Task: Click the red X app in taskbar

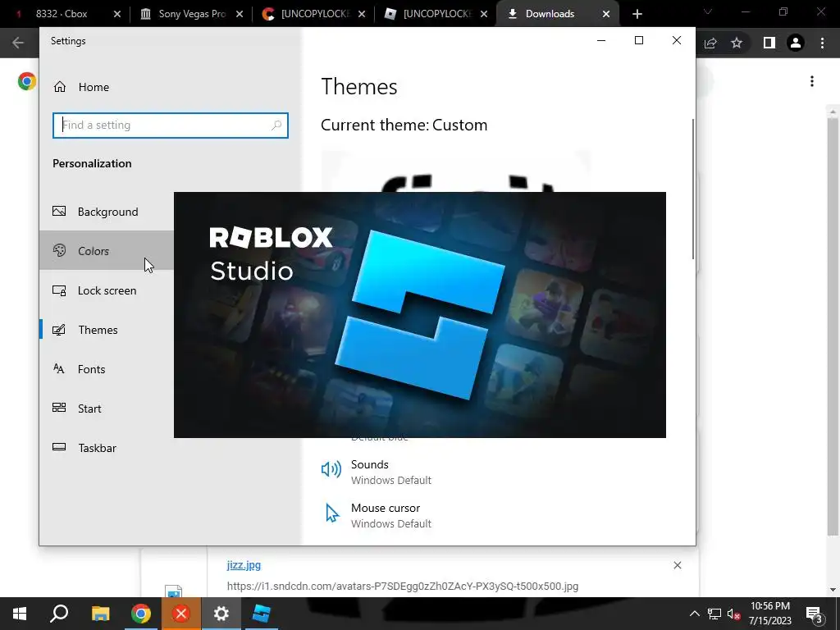Action: coord(181,614)
